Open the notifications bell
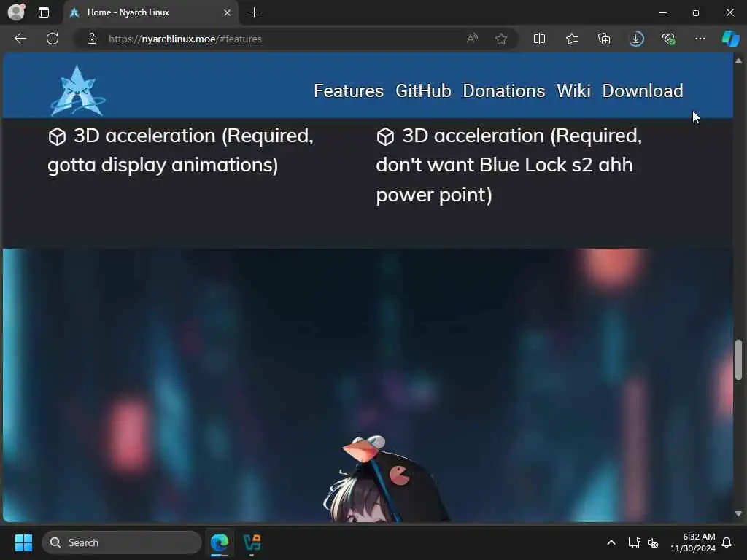The image size is (747, 560). coord(727,542)
